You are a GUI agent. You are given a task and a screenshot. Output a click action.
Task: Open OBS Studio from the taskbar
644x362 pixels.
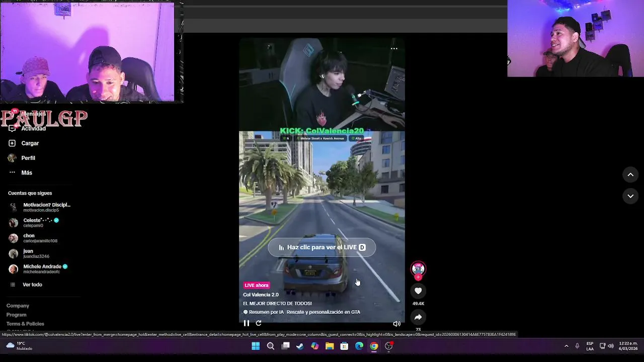[389, 346]
